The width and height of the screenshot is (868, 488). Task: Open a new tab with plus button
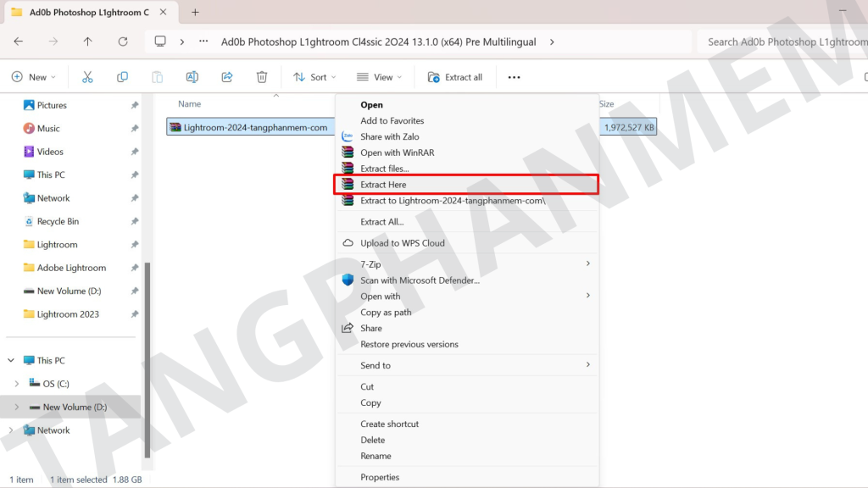(195, 12)
